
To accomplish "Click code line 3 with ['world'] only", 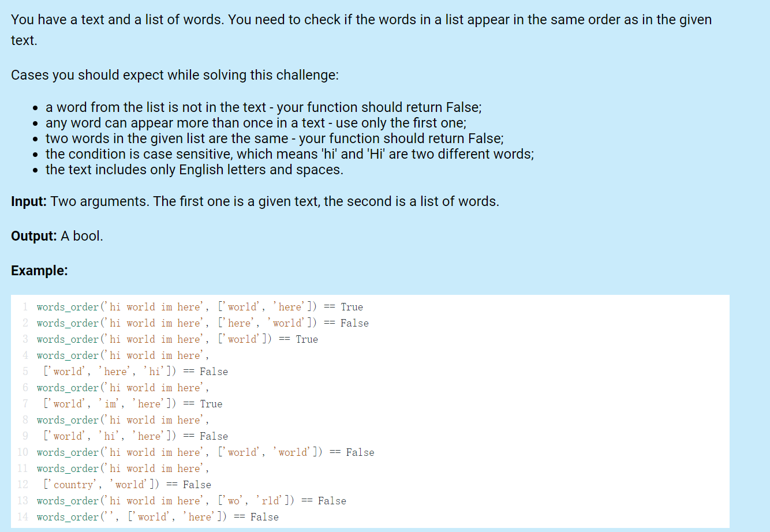I will tap(177, 339).
